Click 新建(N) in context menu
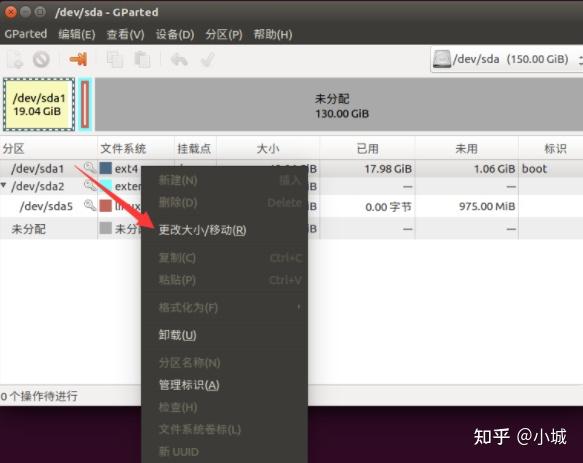 (x=225, y=181)
